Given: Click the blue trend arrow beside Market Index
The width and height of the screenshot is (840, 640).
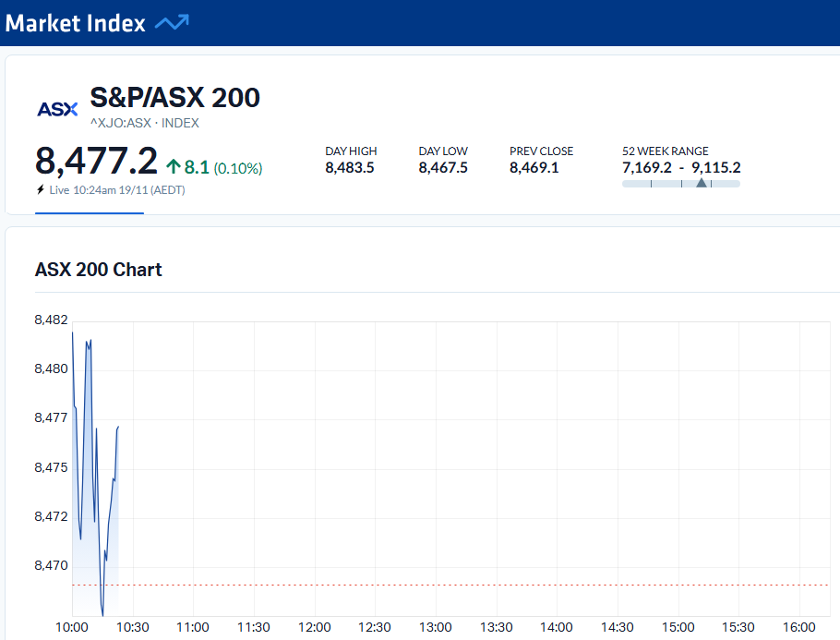Looking at the screenshot, I should pos(171,20).
